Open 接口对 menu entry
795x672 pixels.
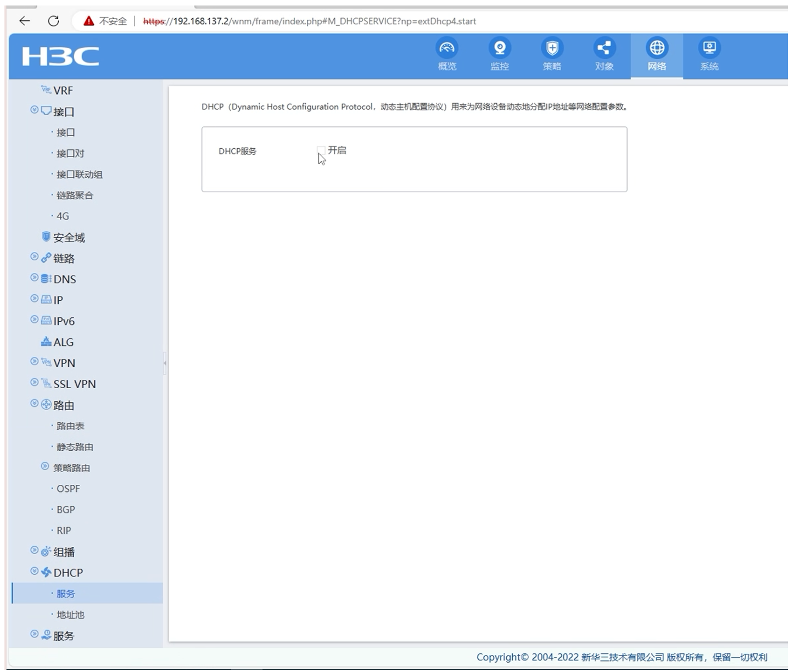tap(70, 153)
